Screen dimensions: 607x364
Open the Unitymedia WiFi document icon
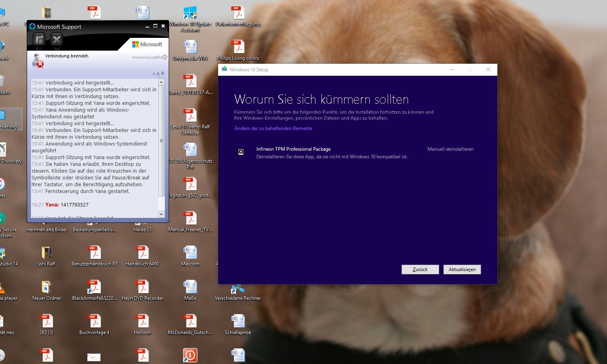click(190, 50)
